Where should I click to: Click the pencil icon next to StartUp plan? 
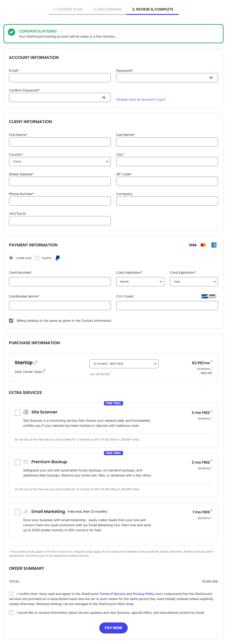pos(36,362)
